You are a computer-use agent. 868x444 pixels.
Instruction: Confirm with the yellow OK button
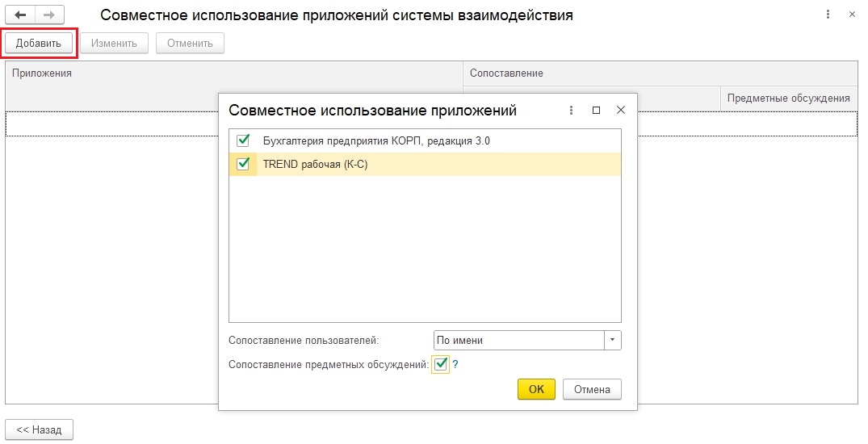(x=536, y=389)
